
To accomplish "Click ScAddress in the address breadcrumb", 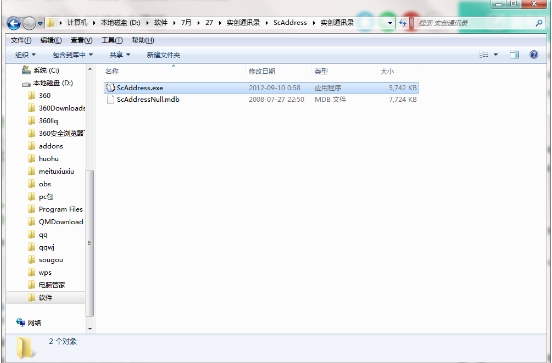I will pyautogui.click(x=290, y=23).
